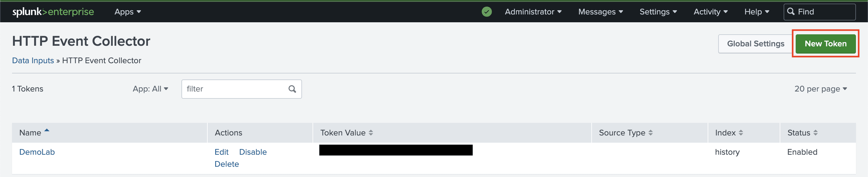Click the magnifier icon in filter box
This screenshot has height=177, width=868.
tap(292, 89)
